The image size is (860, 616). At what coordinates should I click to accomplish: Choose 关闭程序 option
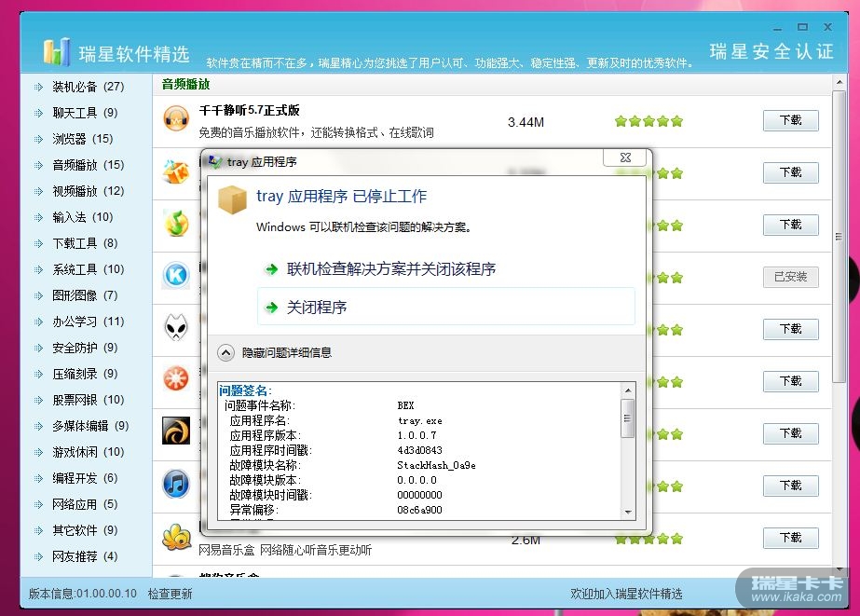coord(446,307)
